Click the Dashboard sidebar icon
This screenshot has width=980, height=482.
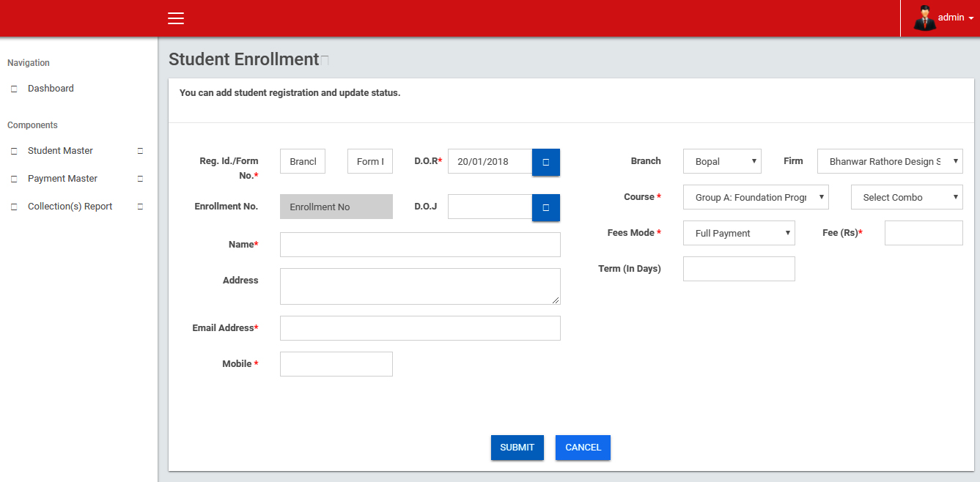point(14,89)
